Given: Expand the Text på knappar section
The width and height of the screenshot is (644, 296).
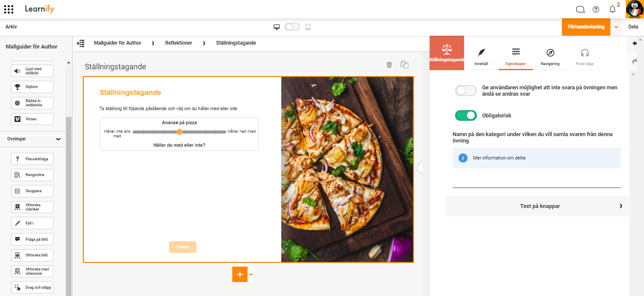Looking at the screenshot, I should pyautogui.click(x=537, y=206).
